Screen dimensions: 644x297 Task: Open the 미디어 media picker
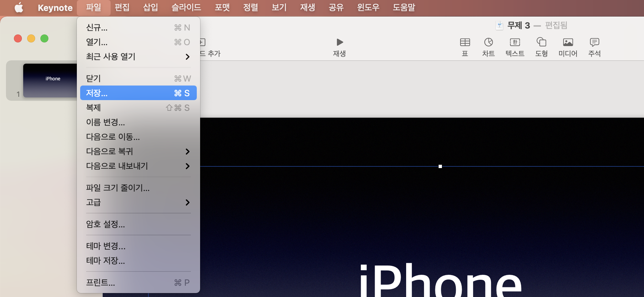tap(568, 42)
